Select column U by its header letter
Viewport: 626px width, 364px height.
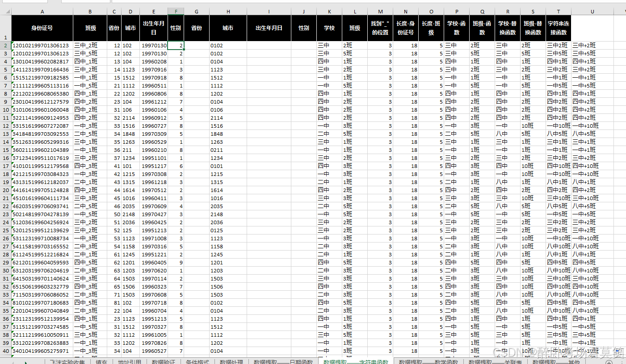tap(592, 11)
